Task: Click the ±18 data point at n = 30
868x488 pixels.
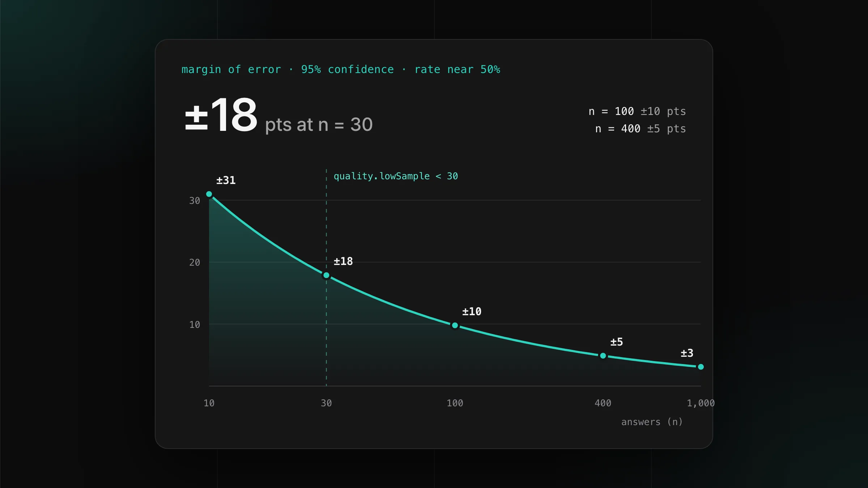Action: pos(326,275)
